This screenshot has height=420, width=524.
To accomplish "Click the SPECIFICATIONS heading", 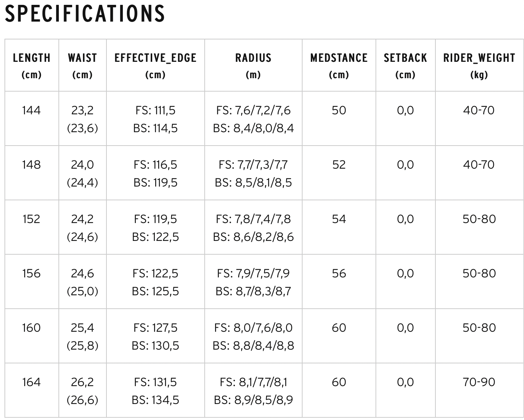I will tap(85, 14).
